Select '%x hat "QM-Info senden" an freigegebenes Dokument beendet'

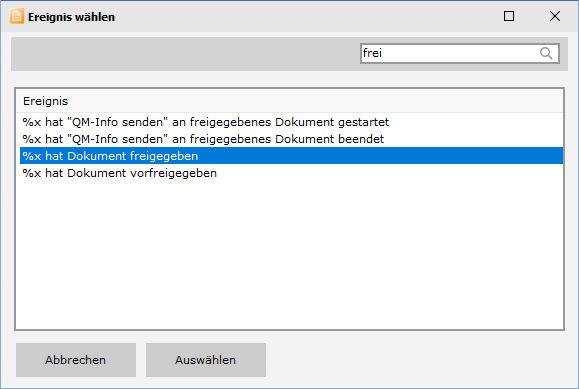coord(291,139)
